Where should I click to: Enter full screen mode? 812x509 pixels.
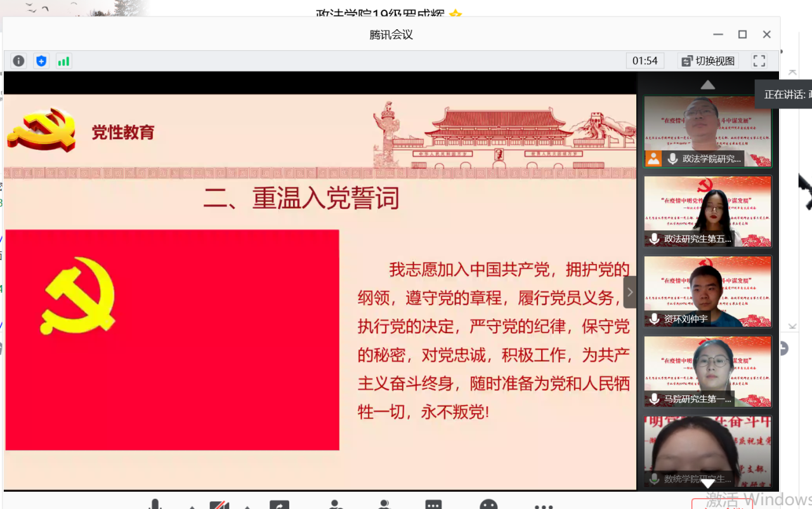coord(759,61)
